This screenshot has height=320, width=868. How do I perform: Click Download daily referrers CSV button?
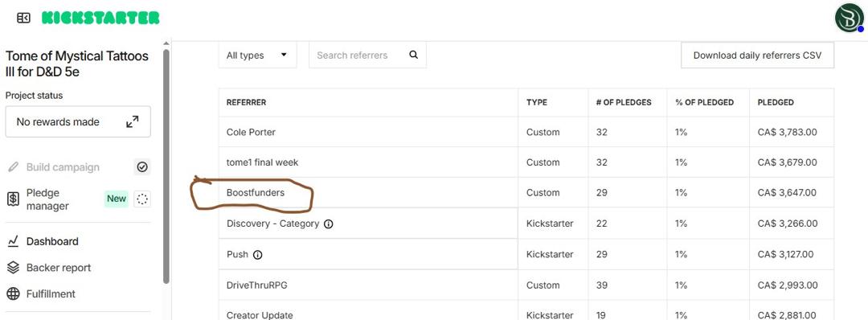[757, 55]
